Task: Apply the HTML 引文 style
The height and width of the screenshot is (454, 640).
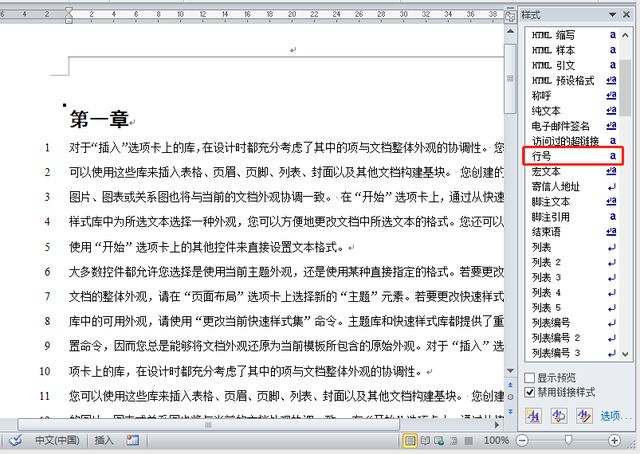Action: pos(572,65)
